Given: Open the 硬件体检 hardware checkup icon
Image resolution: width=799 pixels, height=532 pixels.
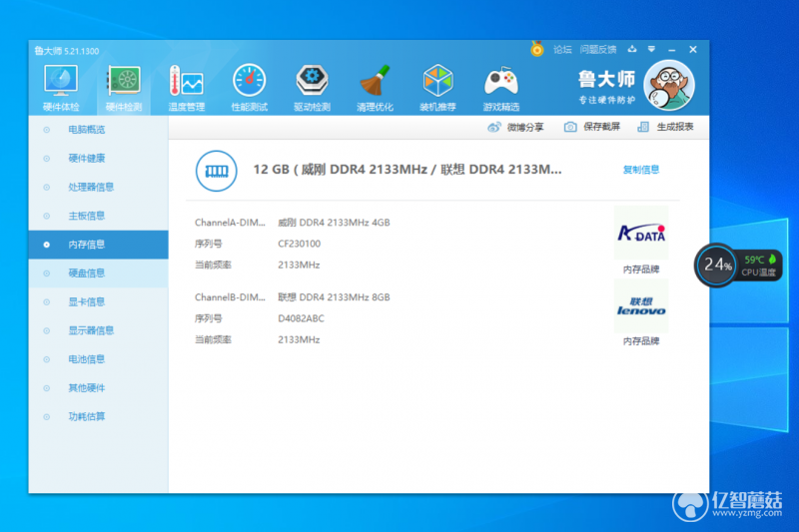Looking at the screenshot, I should (x=61, y=88).
